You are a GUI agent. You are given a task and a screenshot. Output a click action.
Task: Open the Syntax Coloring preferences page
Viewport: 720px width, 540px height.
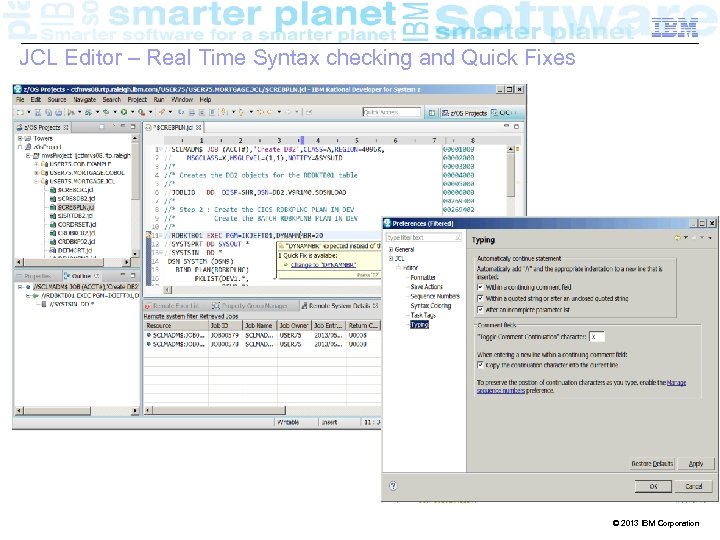click(x=430, y=306)
